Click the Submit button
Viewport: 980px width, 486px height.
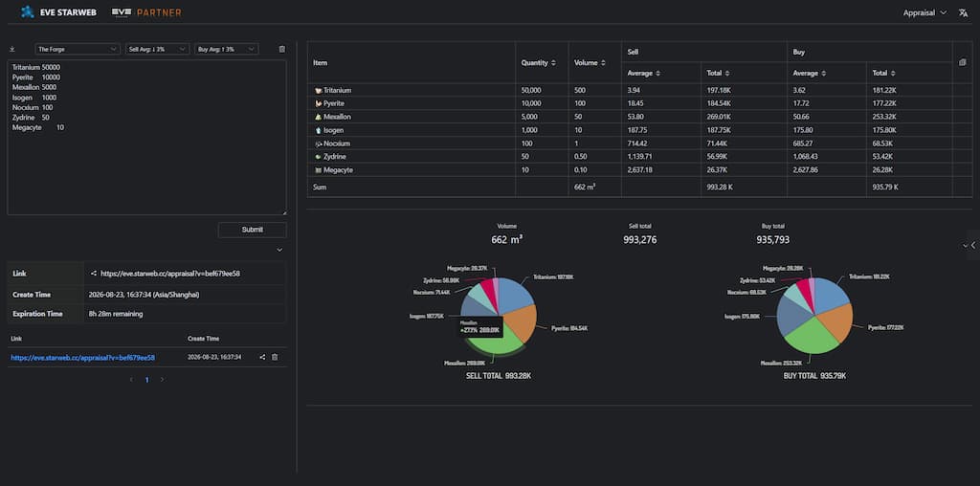(x=253, y=230)
